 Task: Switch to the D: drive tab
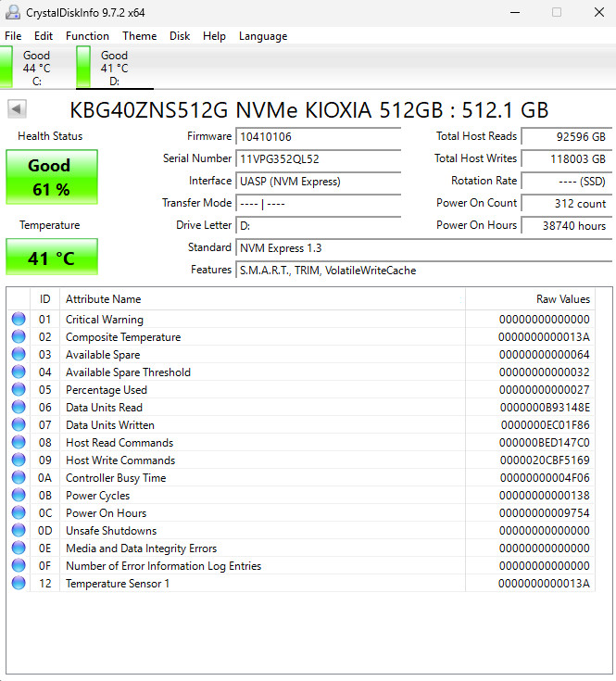[115, 68]
